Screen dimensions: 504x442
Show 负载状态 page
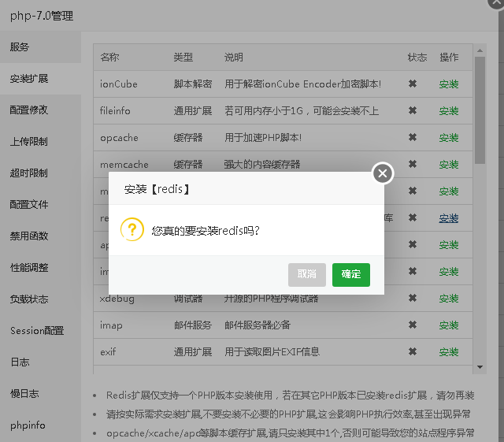29,299
